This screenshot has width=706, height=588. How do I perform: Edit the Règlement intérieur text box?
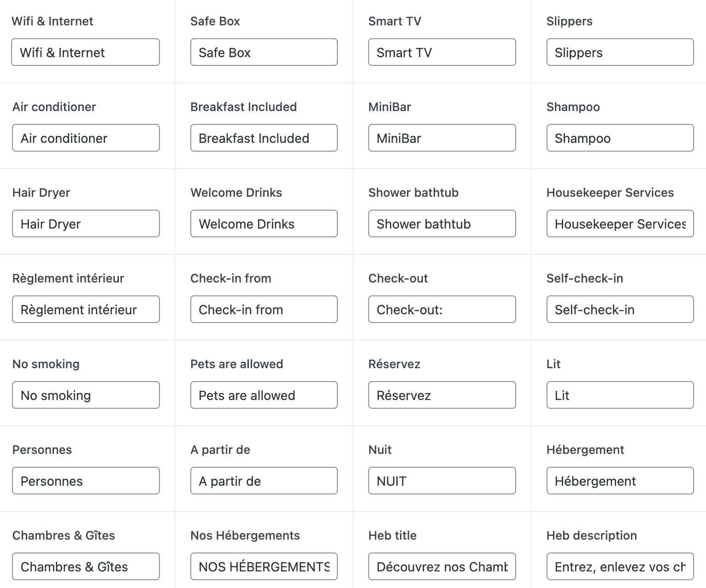[x=86, y=310]
